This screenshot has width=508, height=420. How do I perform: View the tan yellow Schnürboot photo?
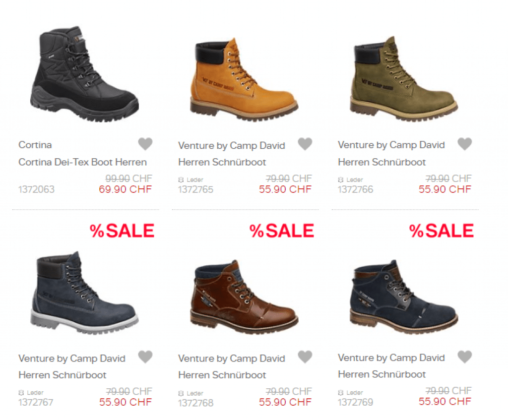(x=244, y=79)
